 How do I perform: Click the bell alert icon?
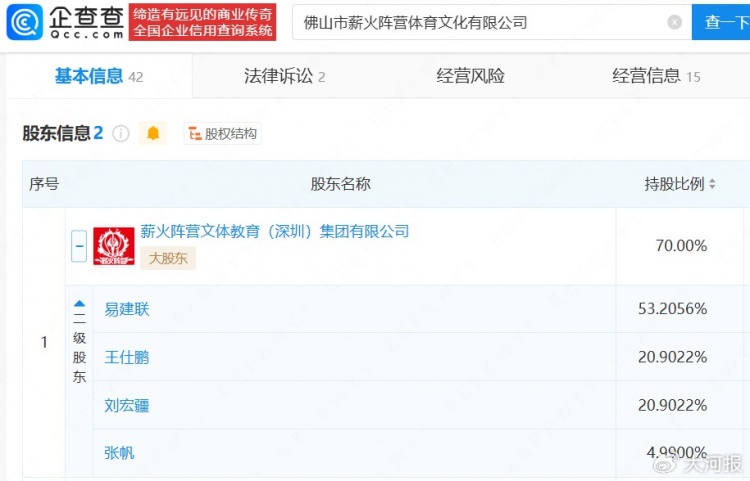pos(153,134)
